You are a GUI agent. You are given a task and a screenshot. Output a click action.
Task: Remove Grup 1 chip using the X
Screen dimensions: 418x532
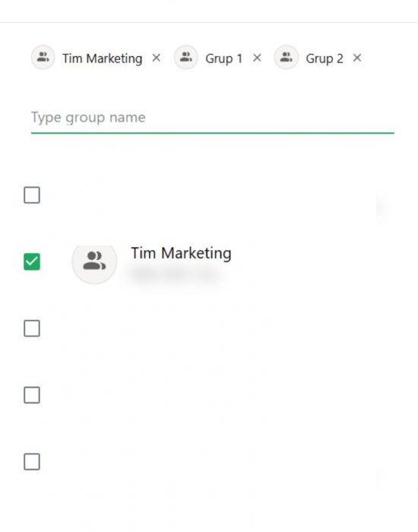point(257,58)
